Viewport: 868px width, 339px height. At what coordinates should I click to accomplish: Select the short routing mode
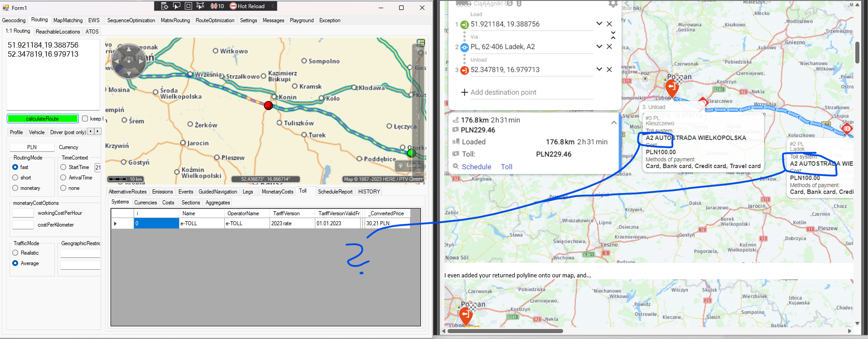(x=15, y=178)
